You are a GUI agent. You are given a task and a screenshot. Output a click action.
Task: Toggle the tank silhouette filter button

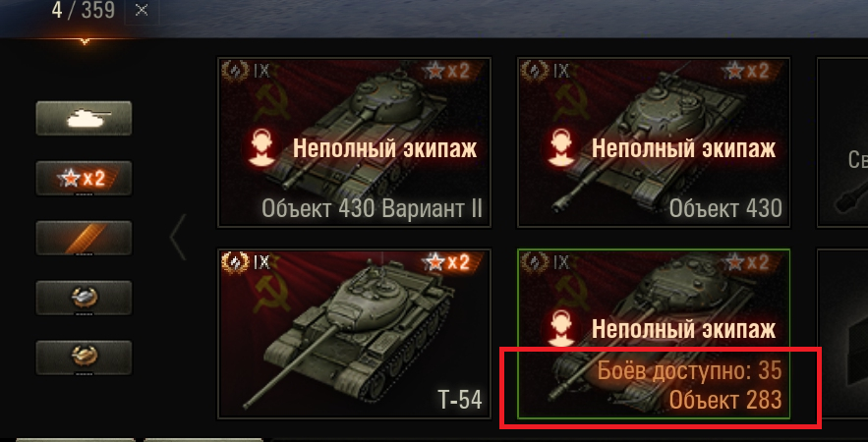click(x=84, y=118)
